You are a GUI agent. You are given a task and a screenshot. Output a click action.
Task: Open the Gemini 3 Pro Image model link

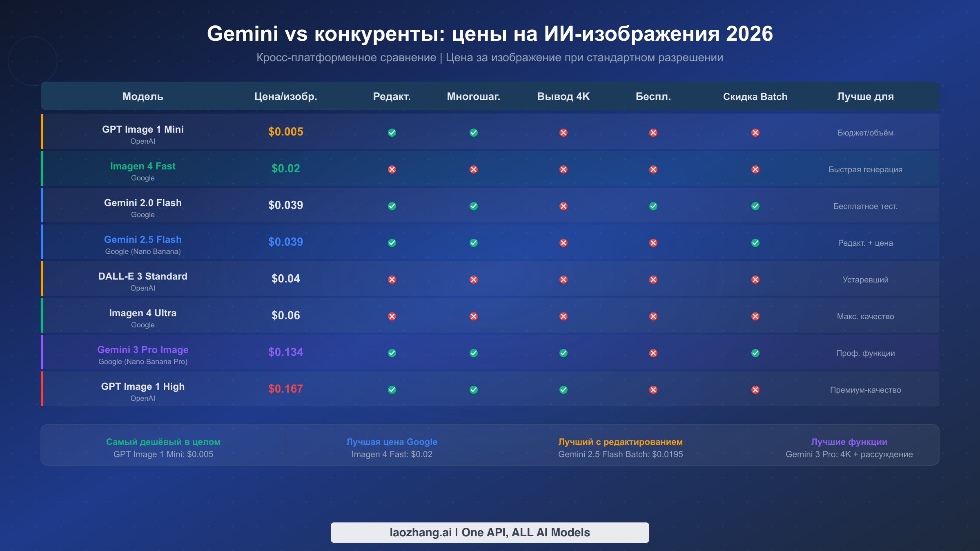click(143, 350)
